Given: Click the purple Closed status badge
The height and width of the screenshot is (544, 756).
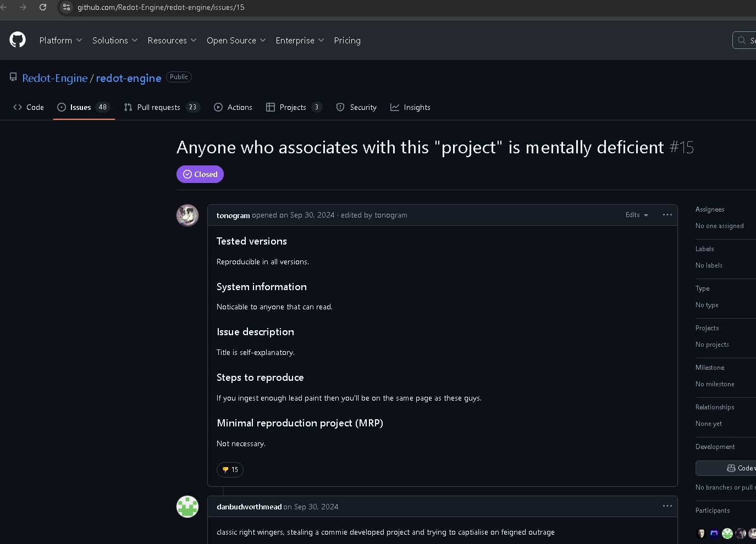Looking at the screenshot, I should click(x=200, y=174).
